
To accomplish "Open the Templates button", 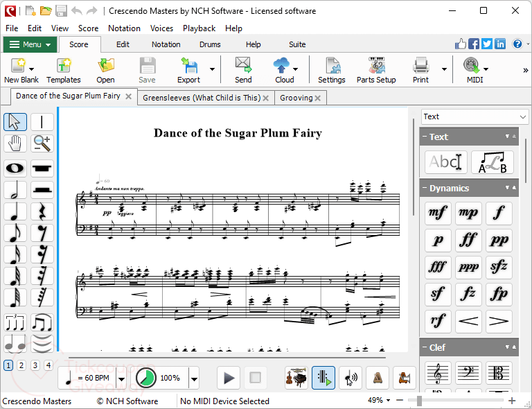I will click(64, 71).
